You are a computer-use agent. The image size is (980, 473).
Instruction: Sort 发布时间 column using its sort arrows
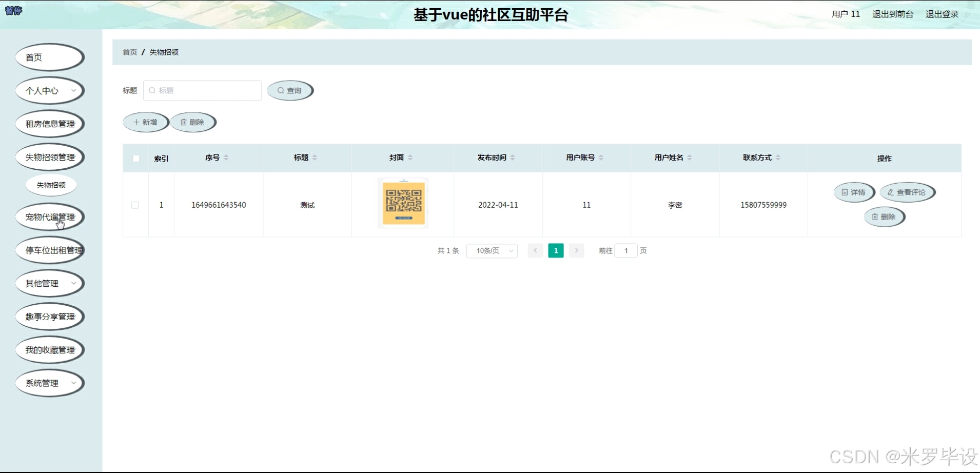click(x=513, y=157)
